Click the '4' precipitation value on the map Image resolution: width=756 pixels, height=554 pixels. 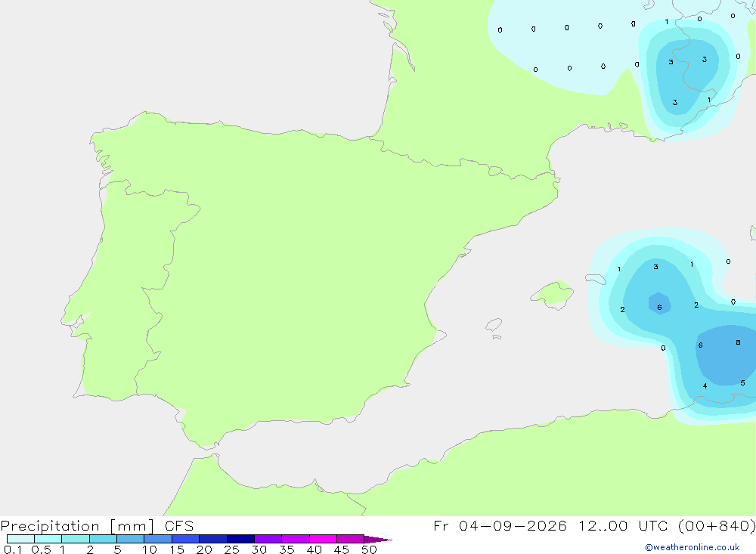pyautogui.click(x=705, y=385)
